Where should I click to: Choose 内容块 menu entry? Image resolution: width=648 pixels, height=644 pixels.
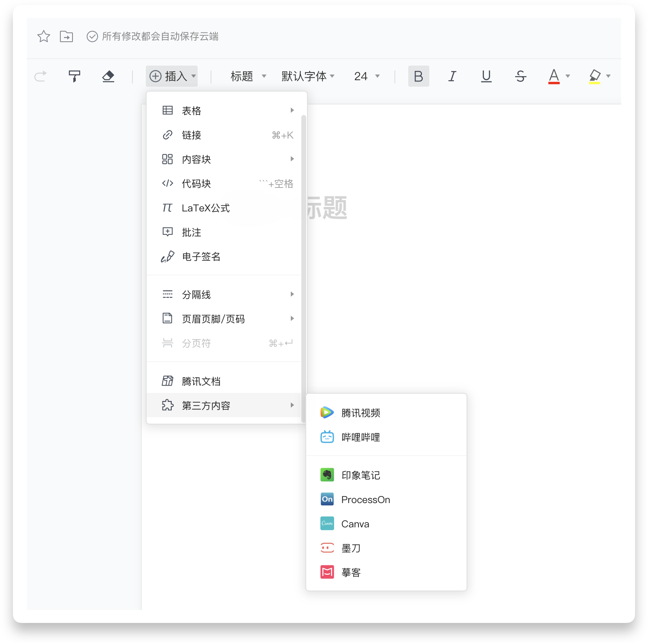(x=224, y=159)
